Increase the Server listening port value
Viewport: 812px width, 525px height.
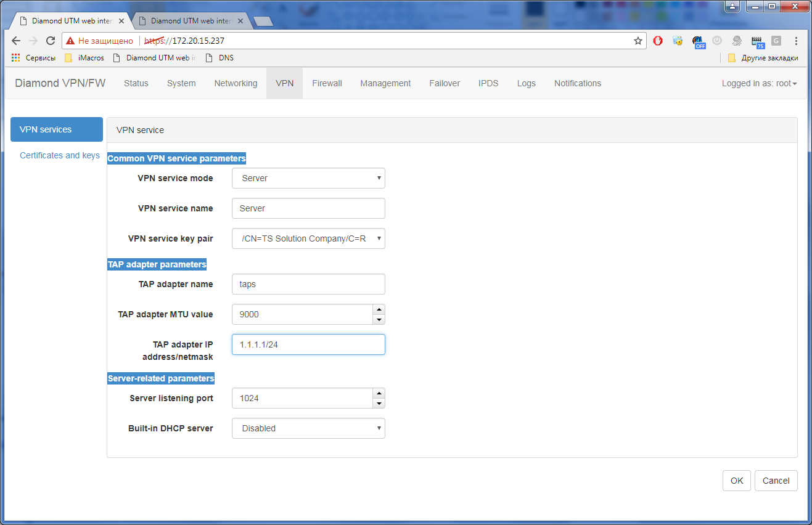point(379,393)
